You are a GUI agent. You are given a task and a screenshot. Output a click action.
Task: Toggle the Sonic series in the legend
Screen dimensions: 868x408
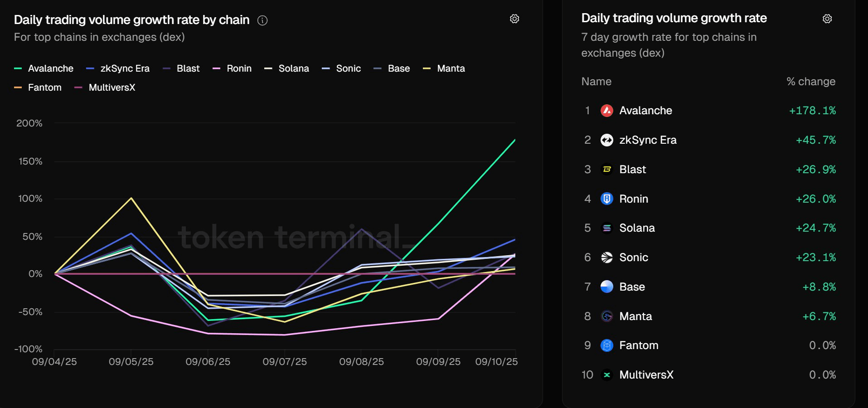coord(341,68)
